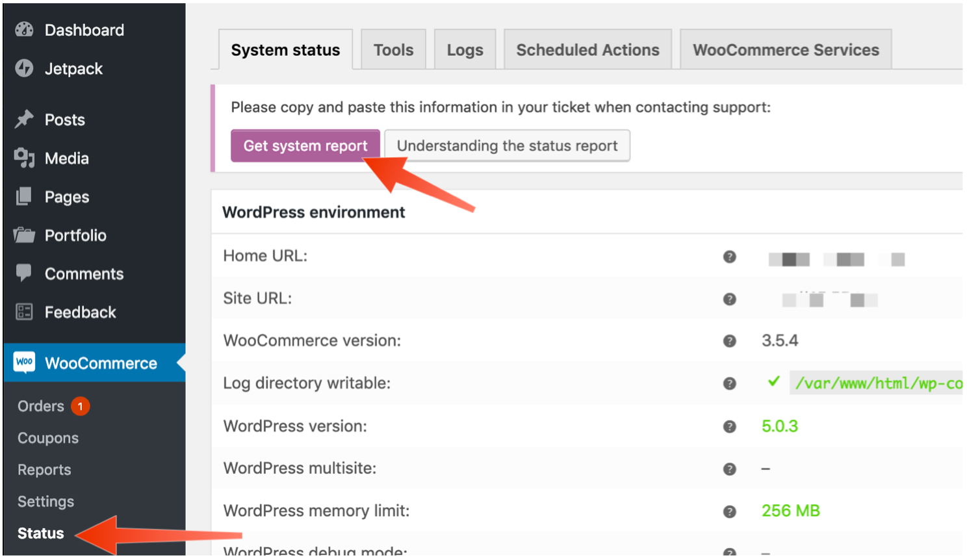This screenshot has height=560, width=967.
Task: Click the Pages stacked-sheets icon
Action: pyautogui.click(x=24, y=196)
